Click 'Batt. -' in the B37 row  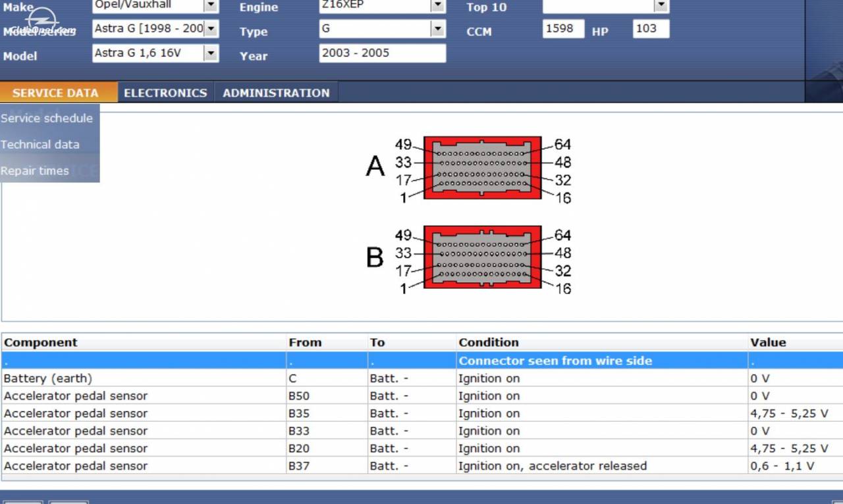tap(389, 466)
